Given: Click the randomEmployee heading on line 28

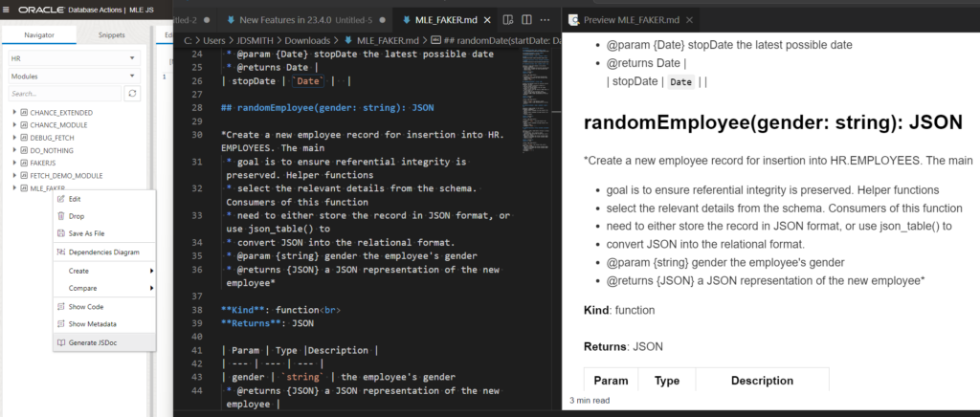Looking at the screenshot, I should 327,107.
